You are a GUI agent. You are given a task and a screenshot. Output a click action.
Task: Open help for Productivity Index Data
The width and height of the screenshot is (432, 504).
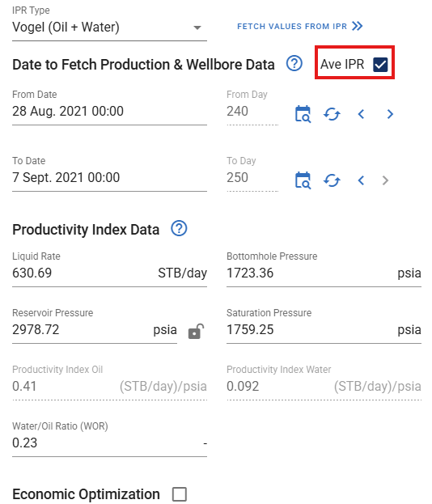pyautogui.click(x=179, y=228)
